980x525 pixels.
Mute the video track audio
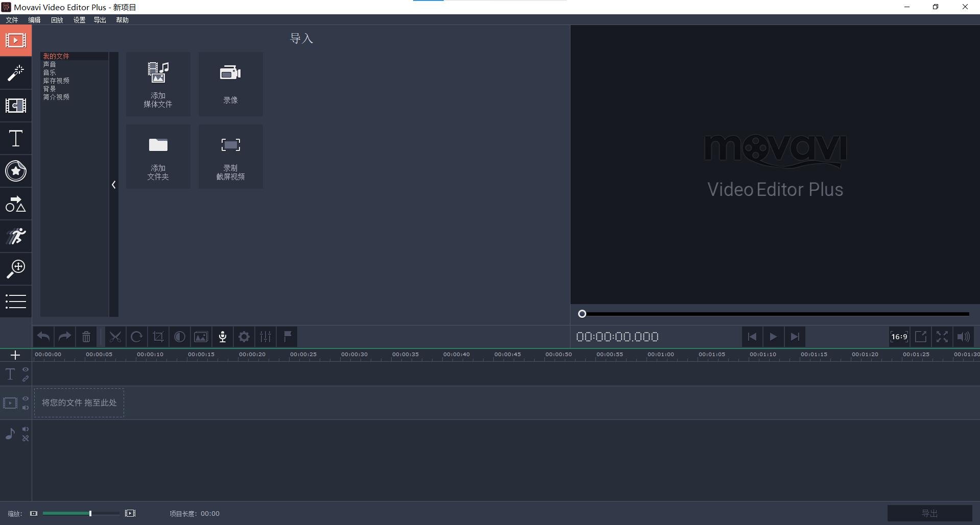26,408
